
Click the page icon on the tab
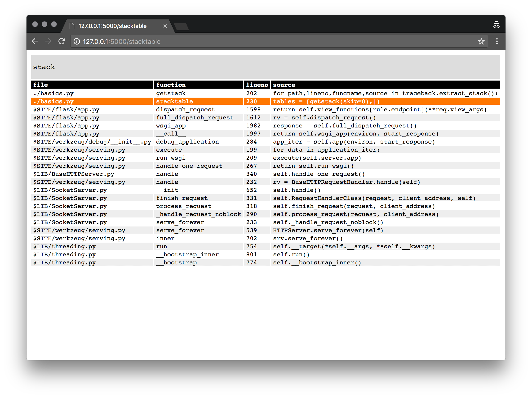point(72,26)
